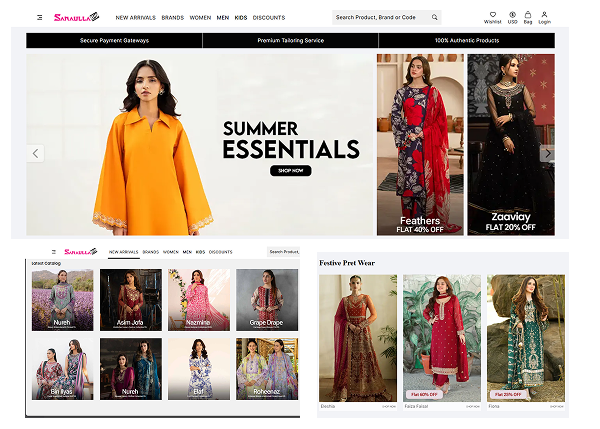
Task: Open the Zaaviay Flat 20% Off banner
Action: pyautogui.click(x=510, y=145)
